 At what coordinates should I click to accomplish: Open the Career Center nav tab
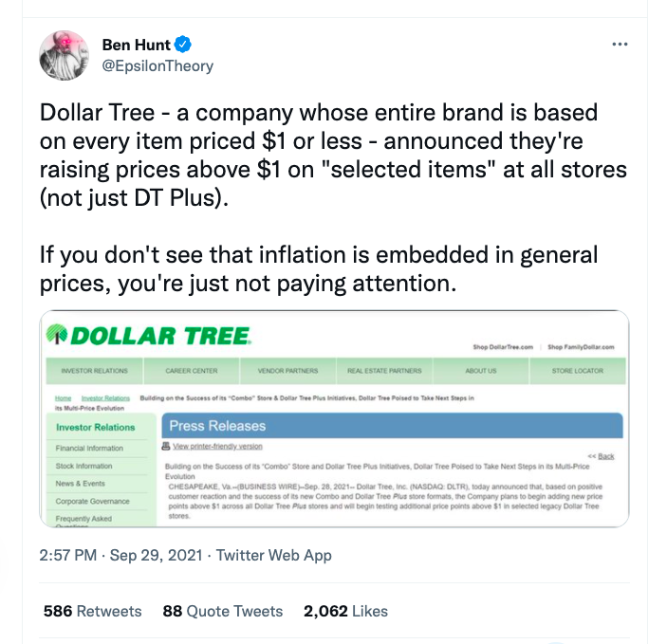pos(193,371)
